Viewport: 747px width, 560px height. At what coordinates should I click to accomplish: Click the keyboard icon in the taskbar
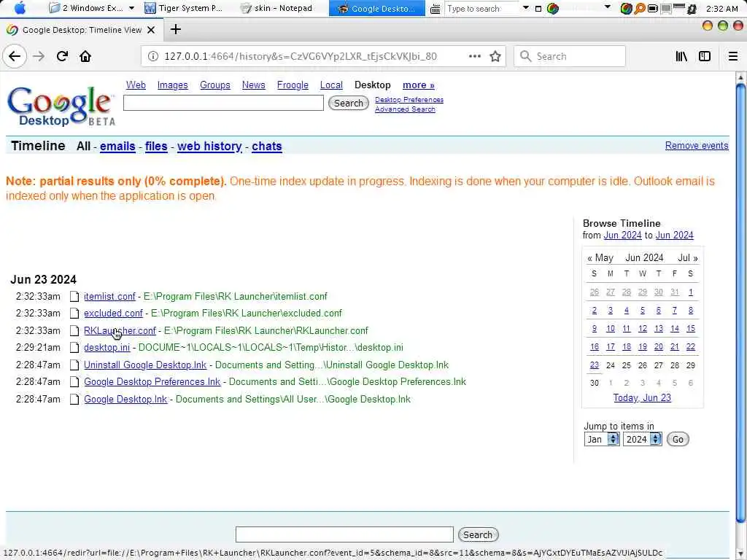coord(435,9)
